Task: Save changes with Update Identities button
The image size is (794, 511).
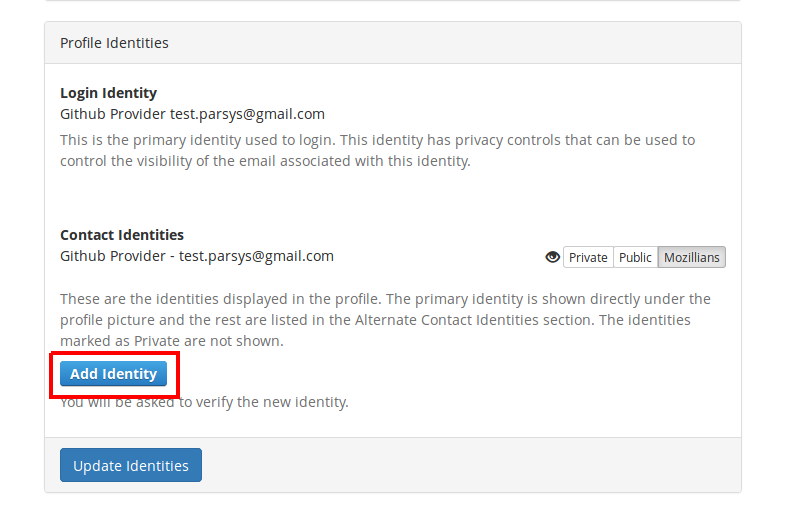Action: point(131,465)
